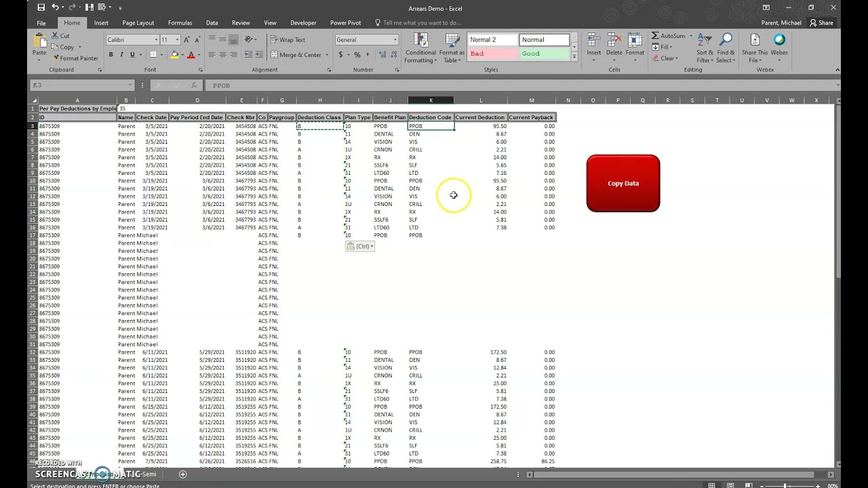
Task: Open the AutoSum dropdown arrow
Action: [691, 36]
